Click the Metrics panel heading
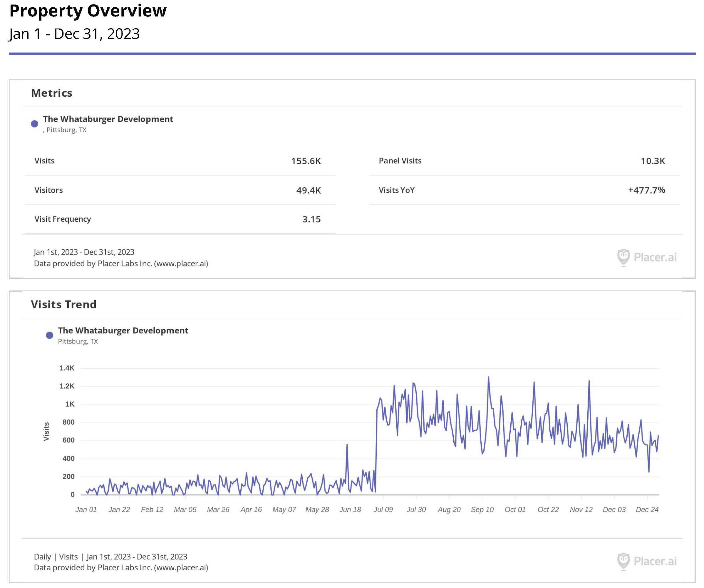Screen dimensions: 704x588 click(x=52, y=93)
